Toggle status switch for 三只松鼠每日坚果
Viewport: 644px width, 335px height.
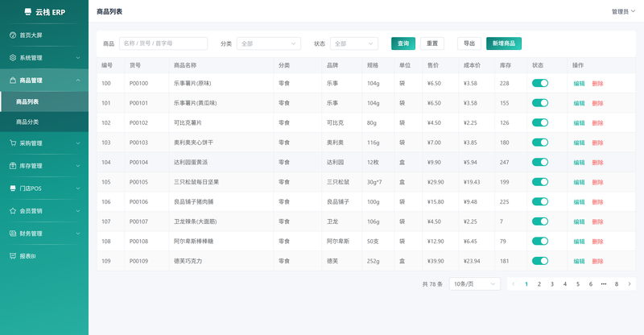pos(540,182)
